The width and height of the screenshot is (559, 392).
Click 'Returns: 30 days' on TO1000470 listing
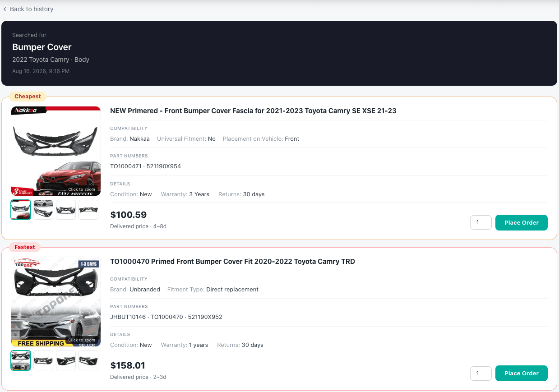240,345
